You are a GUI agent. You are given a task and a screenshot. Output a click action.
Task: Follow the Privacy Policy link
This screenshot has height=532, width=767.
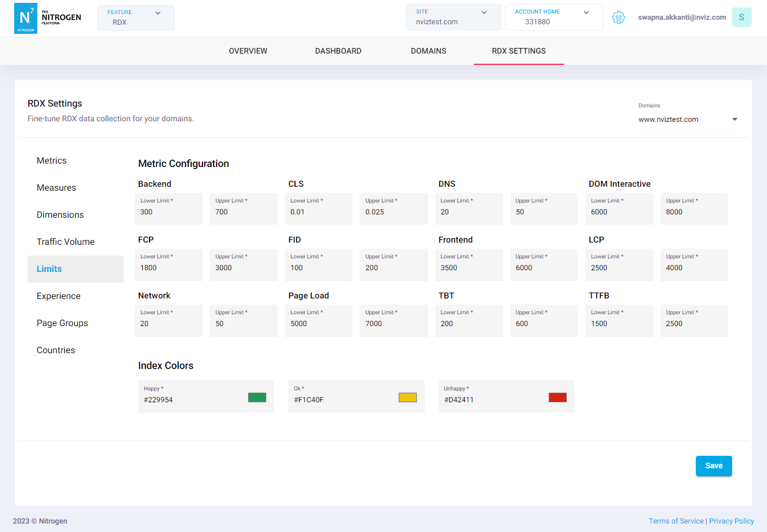tap(731, 521)
